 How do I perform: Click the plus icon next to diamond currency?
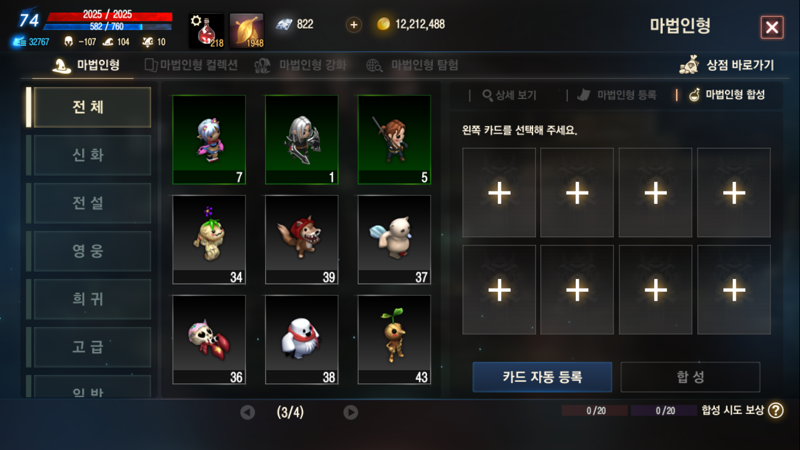(354, 24)
